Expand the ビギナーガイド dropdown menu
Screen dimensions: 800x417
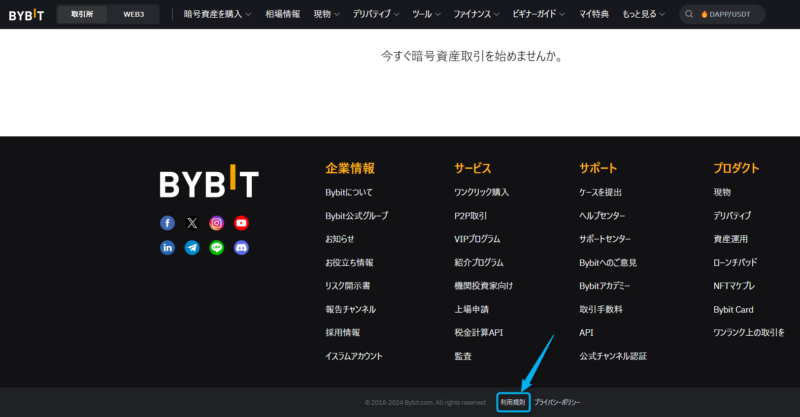539,14
